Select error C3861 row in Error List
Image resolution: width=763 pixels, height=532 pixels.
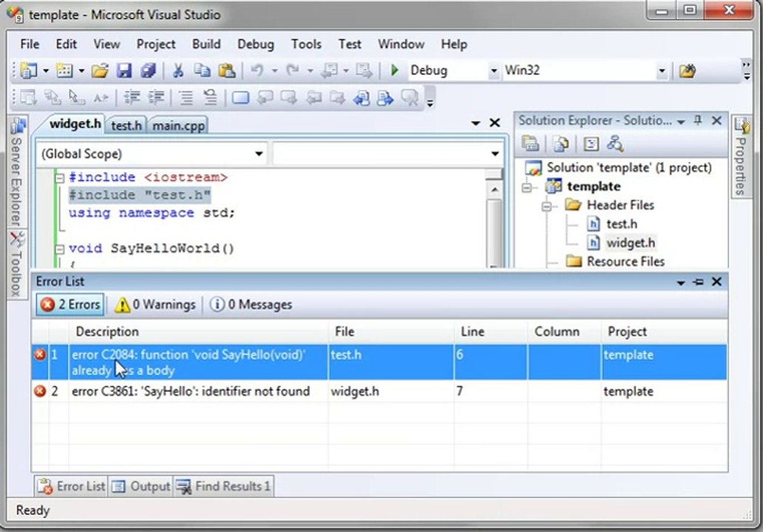click(x=191, y=391)
